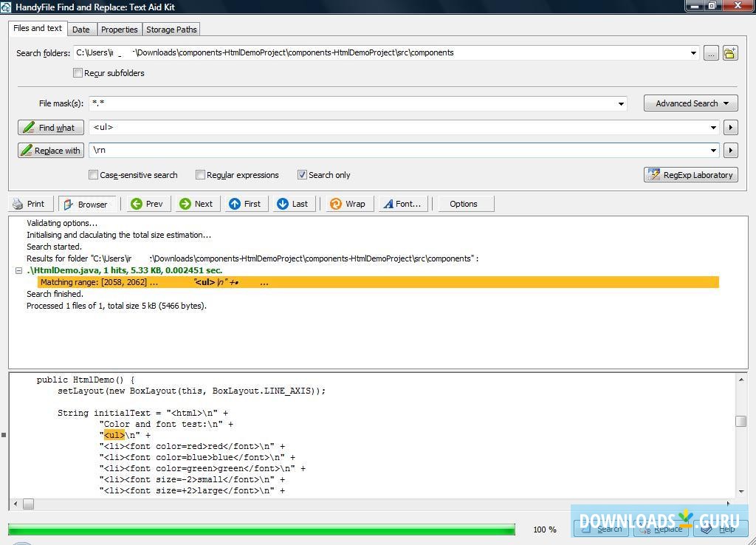Select the Browser view icon
This screenshot has height=545, width=756.
pyautogui.click(x=87, y=203)
